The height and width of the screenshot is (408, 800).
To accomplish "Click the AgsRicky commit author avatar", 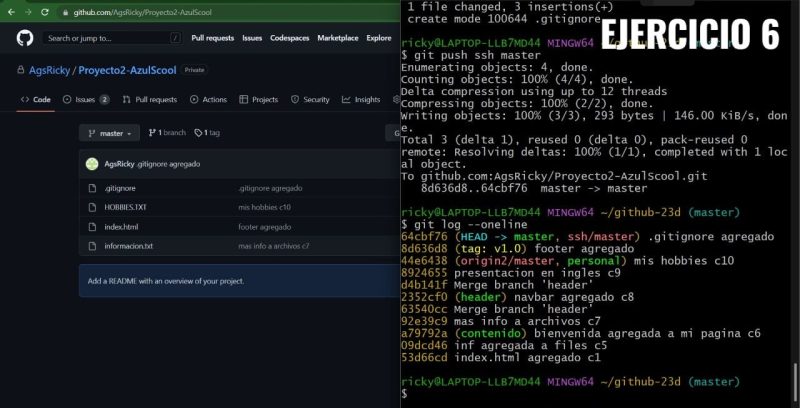I will 92,164.
